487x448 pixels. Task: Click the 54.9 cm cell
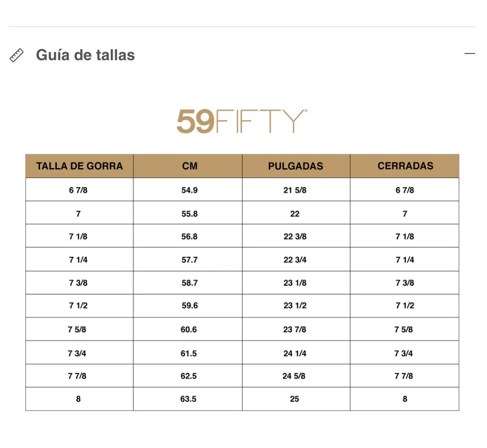pos(190,190)
